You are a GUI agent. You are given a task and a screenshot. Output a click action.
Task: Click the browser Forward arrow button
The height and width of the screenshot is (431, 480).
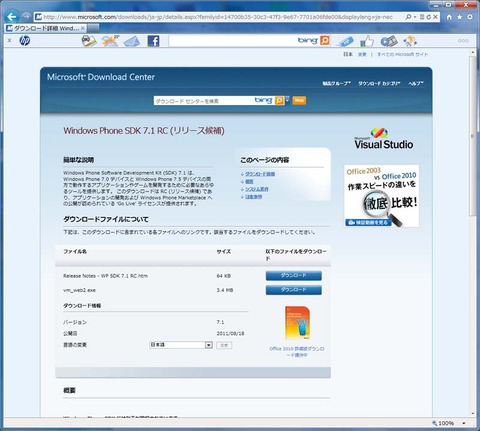[26, 16]
